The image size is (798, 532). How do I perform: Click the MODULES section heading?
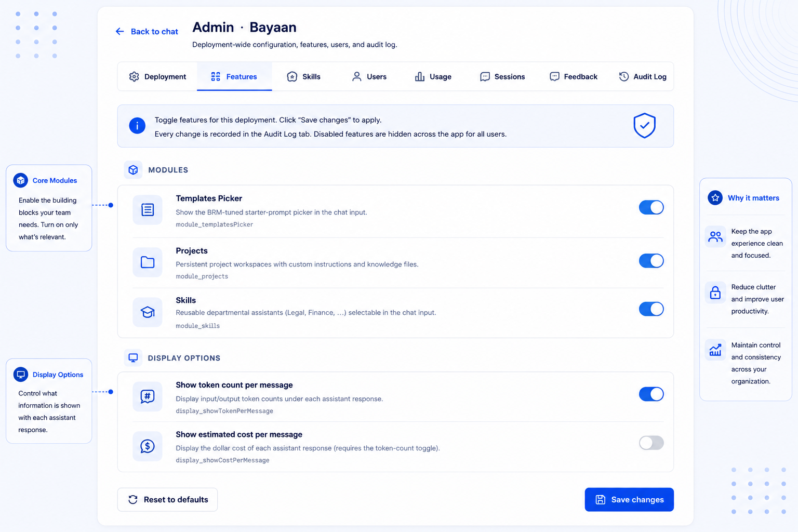[x=168, y=170]
